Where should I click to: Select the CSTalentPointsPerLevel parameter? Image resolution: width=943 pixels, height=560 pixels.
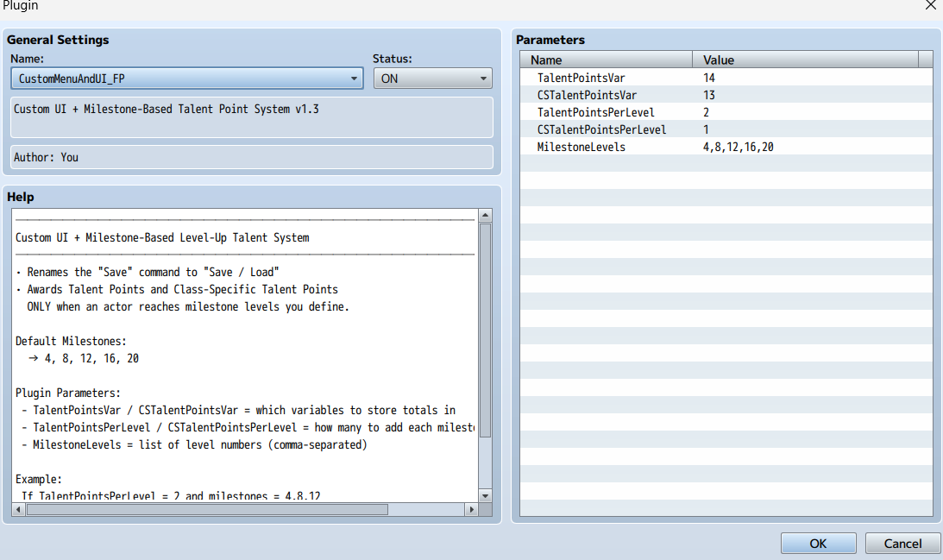[x=601, y=129]
